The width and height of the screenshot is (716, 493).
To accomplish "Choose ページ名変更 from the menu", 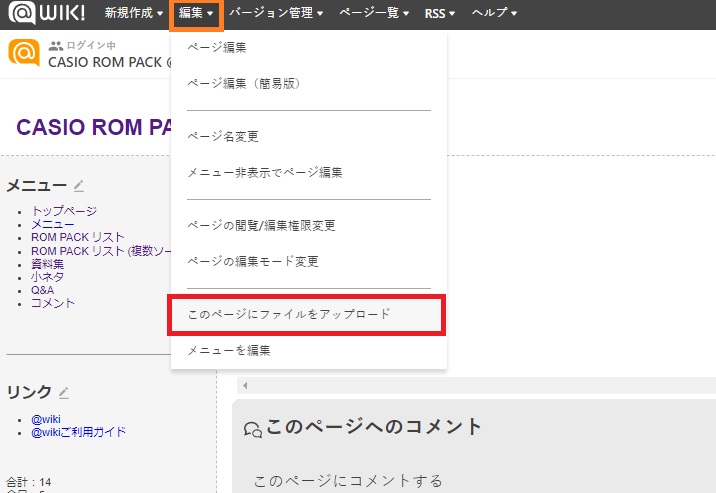I will click(x=309, y=136).
